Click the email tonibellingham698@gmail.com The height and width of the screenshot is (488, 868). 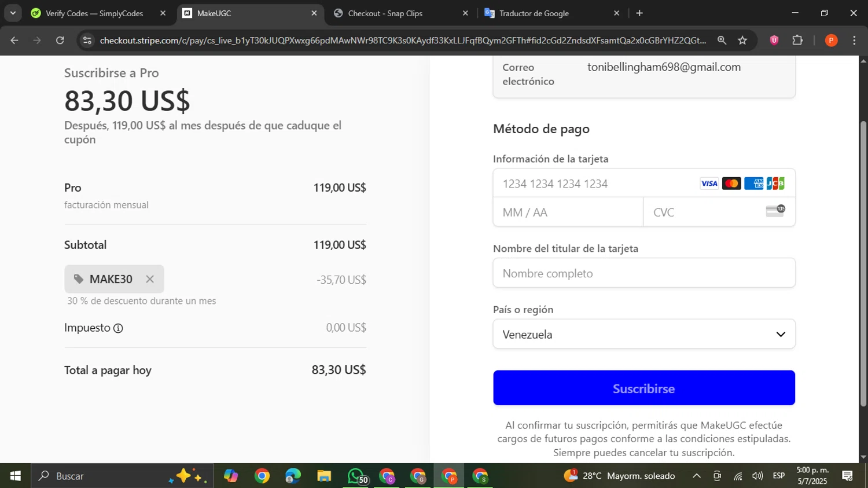[x=664, y=67]
